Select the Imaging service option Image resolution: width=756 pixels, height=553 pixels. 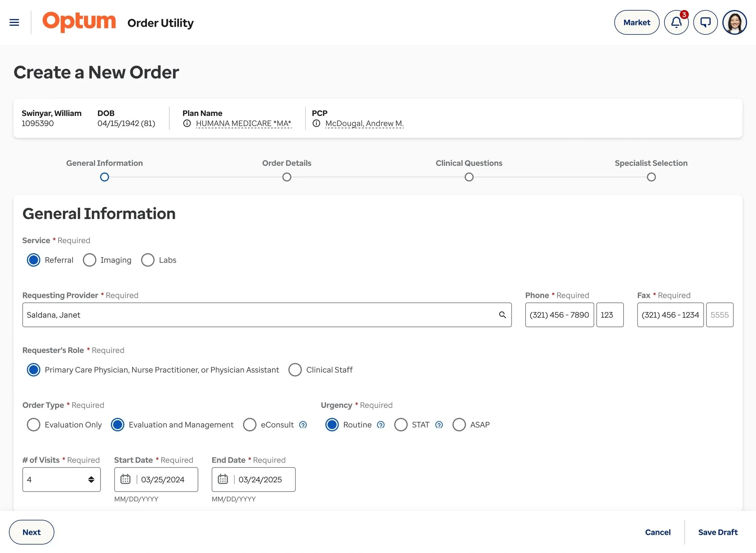(90, 260)
